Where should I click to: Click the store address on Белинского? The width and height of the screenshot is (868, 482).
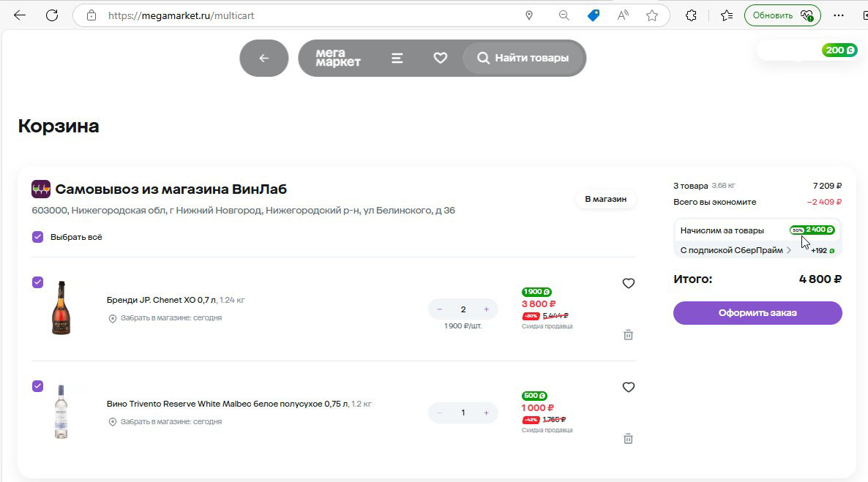(244, 211)
